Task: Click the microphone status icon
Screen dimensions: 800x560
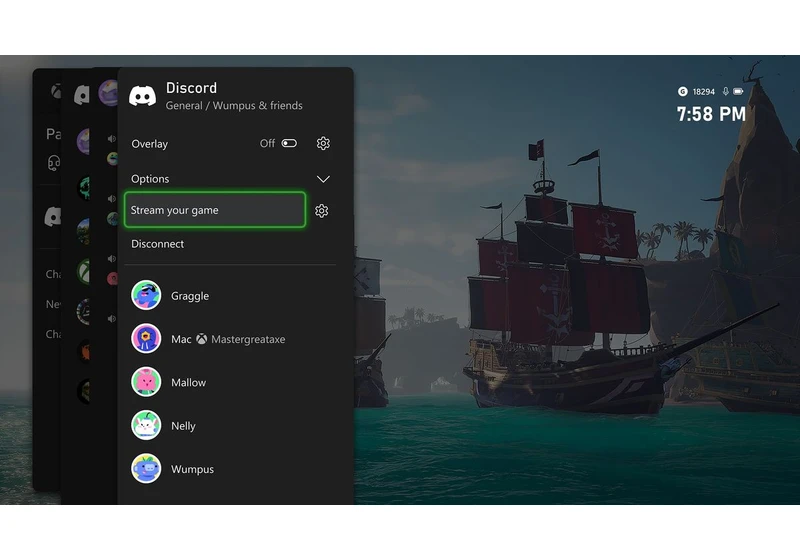Action: click(x=726, y=91)
